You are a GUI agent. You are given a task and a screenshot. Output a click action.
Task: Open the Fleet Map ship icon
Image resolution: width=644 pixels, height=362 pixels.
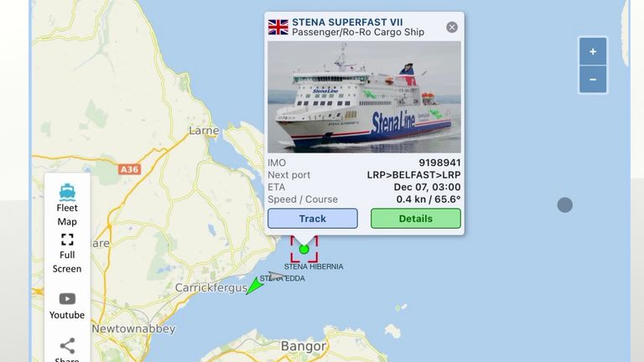tap(67, 192)
